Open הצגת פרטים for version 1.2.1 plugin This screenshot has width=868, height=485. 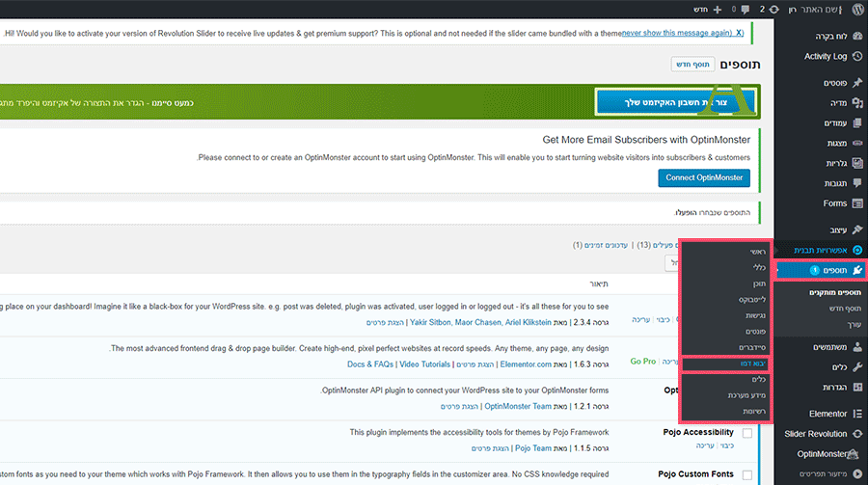459,406
